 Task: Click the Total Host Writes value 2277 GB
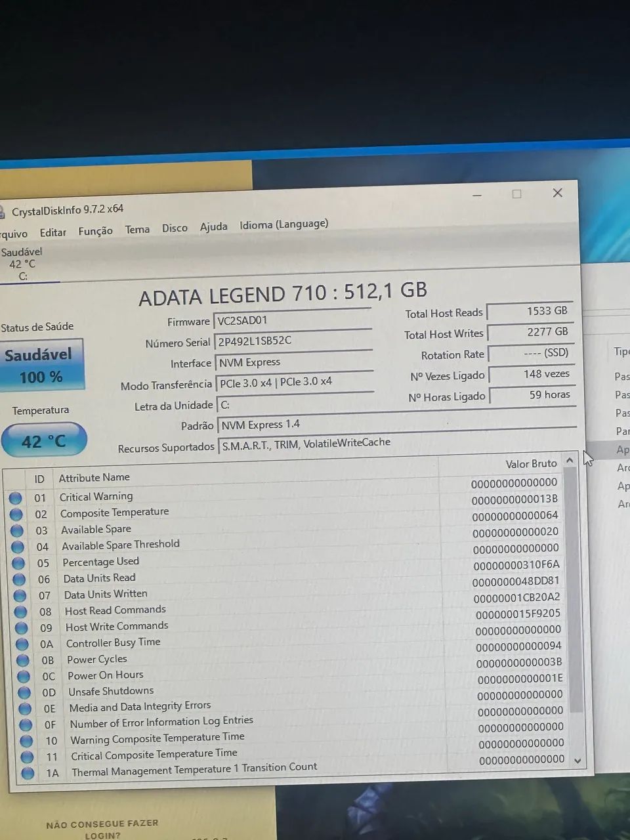point(531,332)
